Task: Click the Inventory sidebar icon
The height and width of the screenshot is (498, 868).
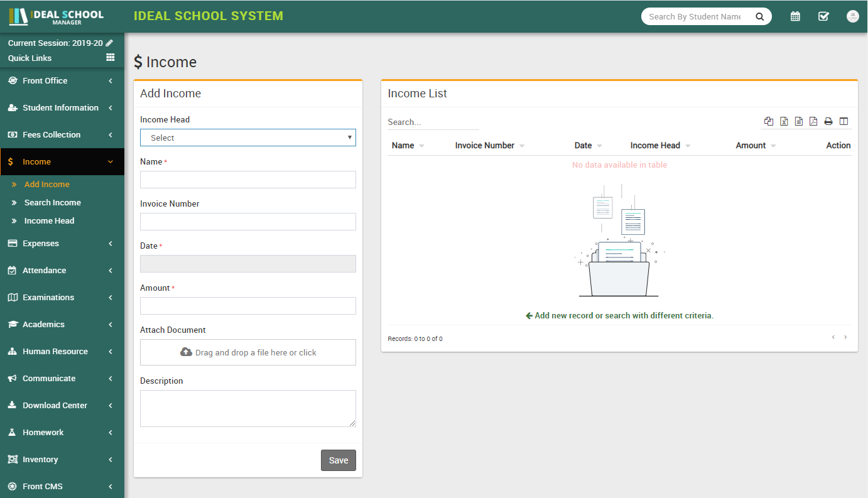Action: (13, 459)
